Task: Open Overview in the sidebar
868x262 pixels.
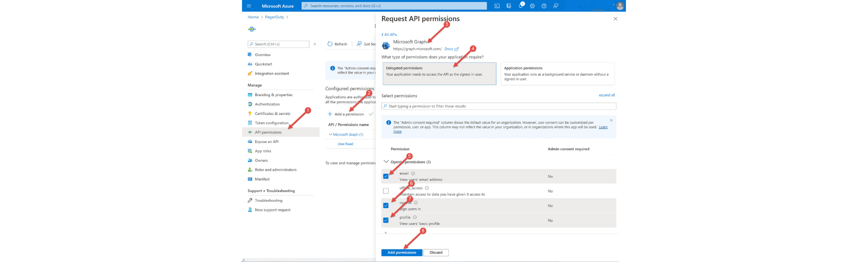Action: pos(263,55)
